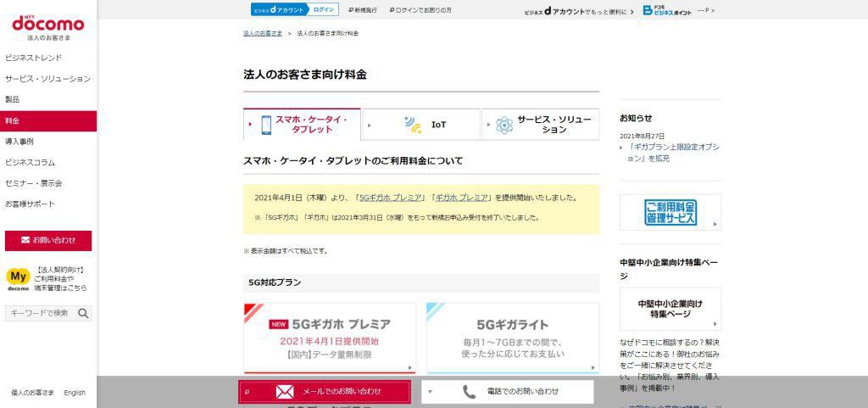Screen dimensions: 868x408
Task: Click the NEW badge on 5Gギガホ card
Action: (278, 325)
